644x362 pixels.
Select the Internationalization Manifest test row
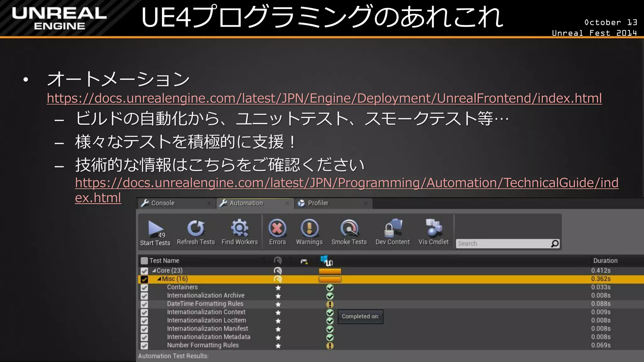point(391,329)
